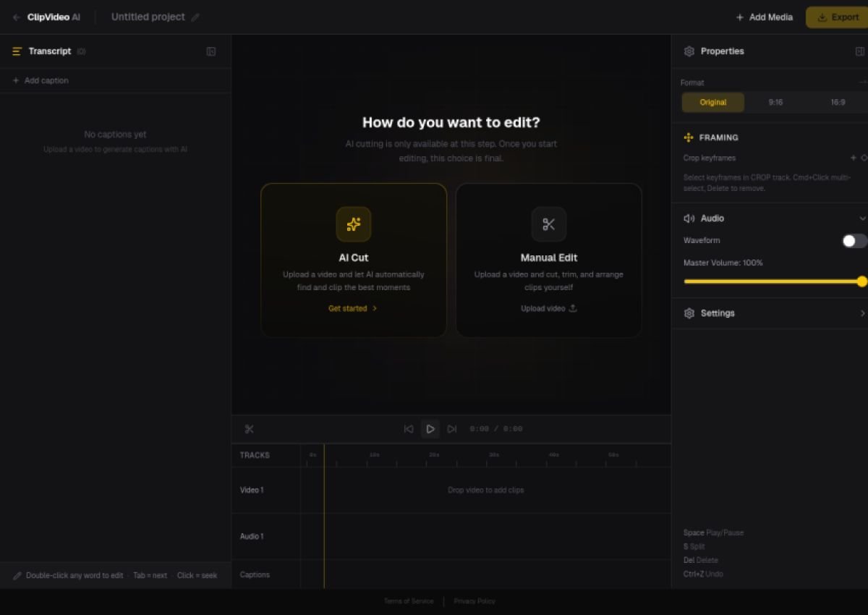Collapse the Format section
This screenshot has width=868, height=615.
click(x=862, y=82)
